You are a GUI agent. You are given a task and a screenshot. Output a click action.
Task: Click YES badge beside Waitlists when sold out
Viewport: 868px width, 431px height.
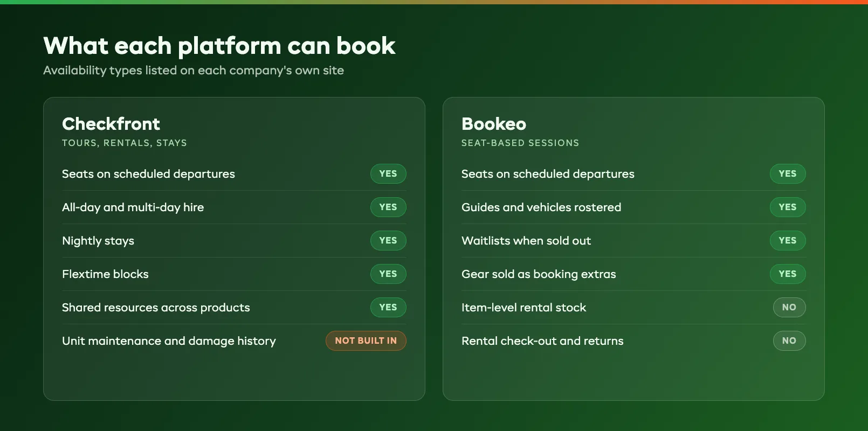point(788,240)
